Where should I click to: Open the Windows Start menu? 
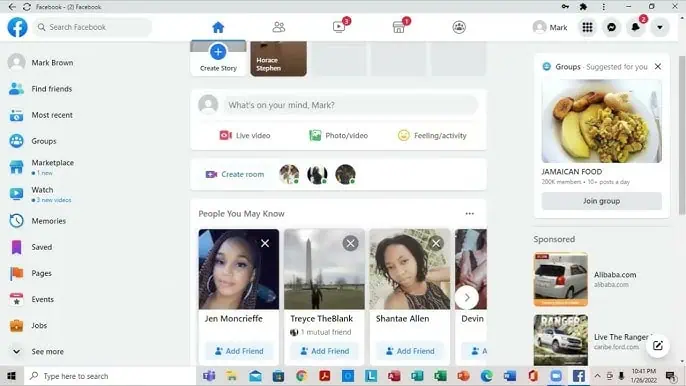(x=11, y=376)
